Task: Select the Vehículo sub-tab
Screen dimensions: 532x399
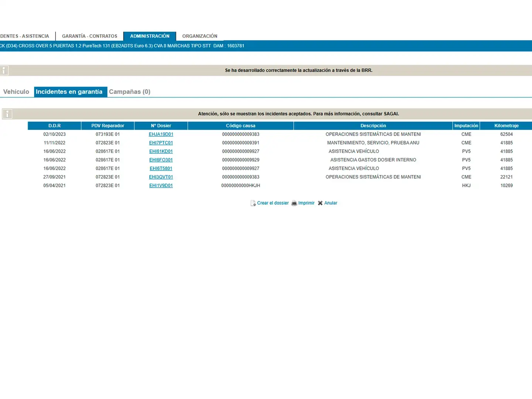Action: pos(16,92)
